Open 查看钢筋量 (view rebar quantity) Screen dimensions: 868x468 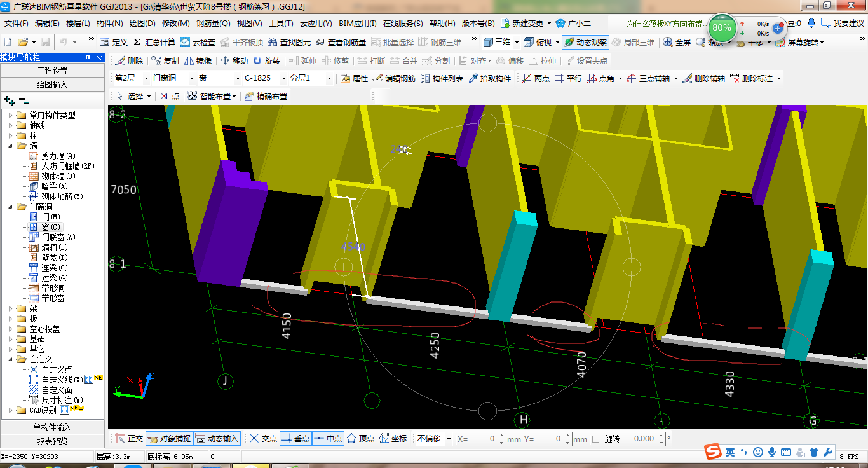coord(341,42)
